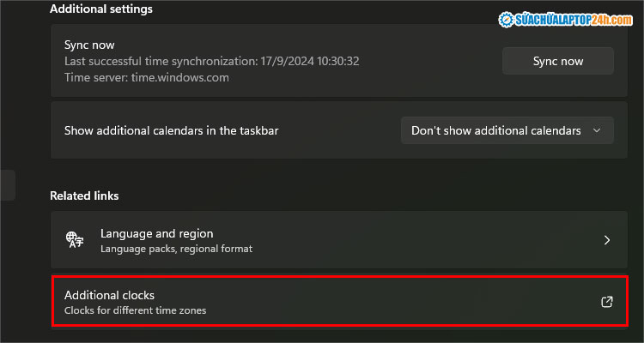Click the Language and region globe icon
Viewport: 644px width, 343px height.
pyautogui.click(x=74, y=240)
